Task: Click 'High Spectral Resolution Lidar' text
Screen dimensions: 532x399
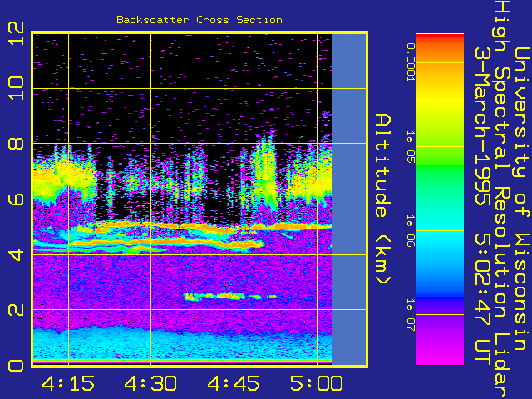Action: pos(502,199)
